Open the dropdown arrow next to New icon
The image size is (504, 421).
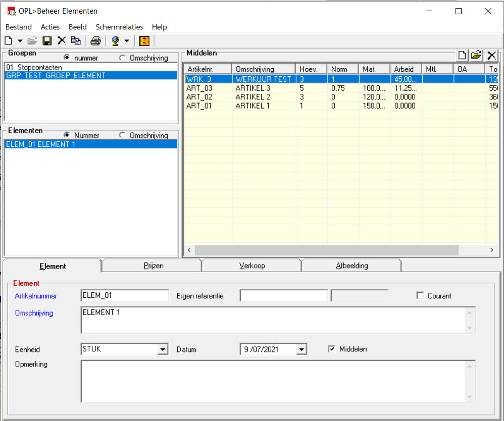coord(20,41)
